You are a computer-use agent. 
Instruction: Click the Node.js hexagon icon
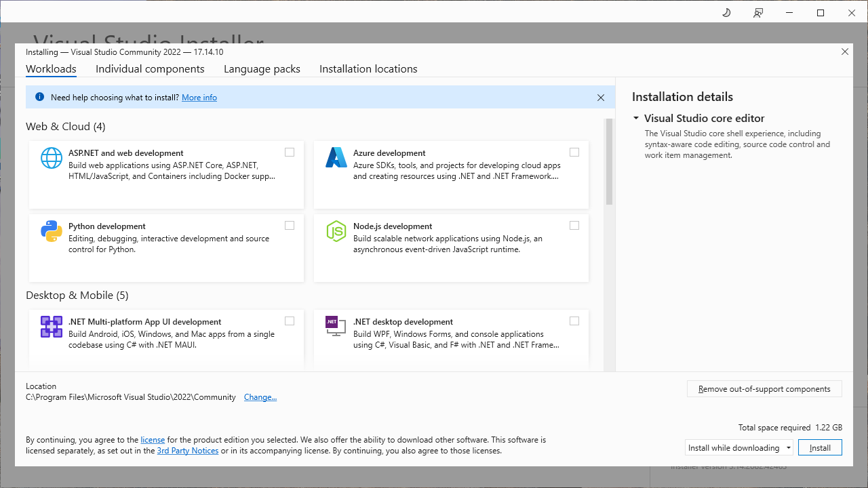tap(336, 231)
